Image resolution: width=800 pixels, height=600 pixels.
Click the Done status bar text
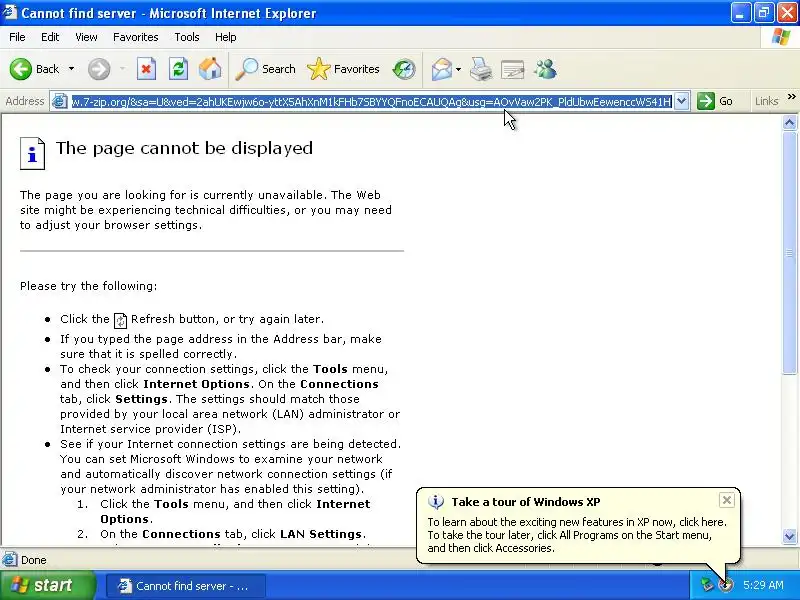(x=34, y=560)
